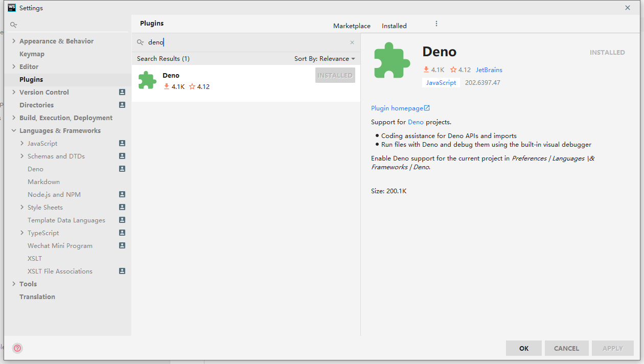
Task: Click the version number 202.6397.47
Action: pos(482,82)
